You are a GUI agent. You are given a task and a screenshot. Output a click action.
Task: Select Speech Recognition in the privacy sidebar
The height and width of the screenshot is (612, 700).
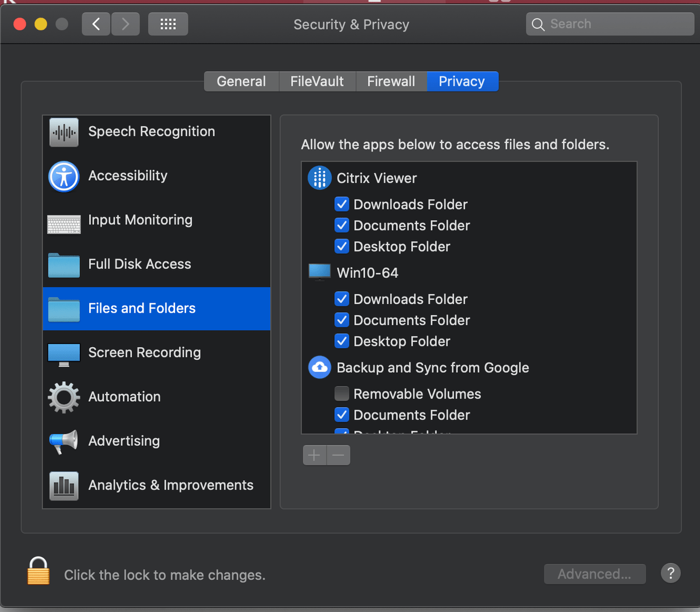pyautogui.click(x=151, y=131)
